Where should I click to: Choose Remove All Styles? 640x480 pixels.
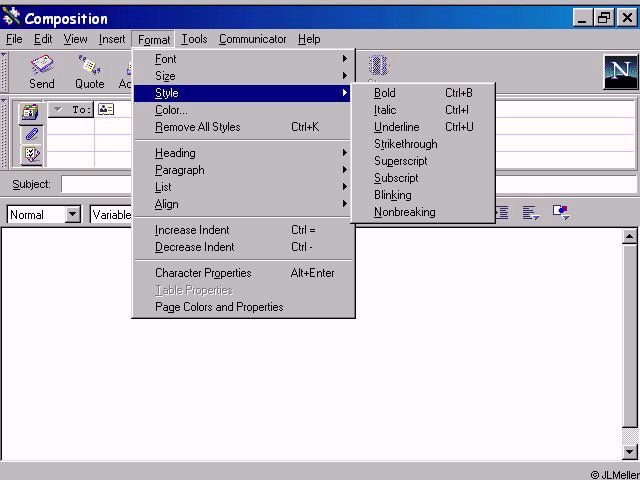(x=243, y=127)
